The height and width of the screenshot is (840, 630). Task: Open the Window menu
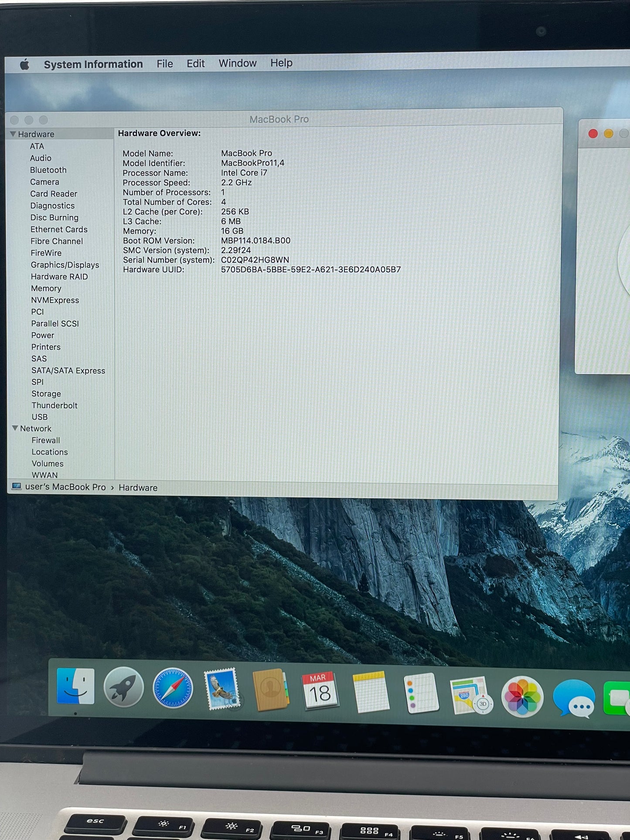[x=238, y=63]
